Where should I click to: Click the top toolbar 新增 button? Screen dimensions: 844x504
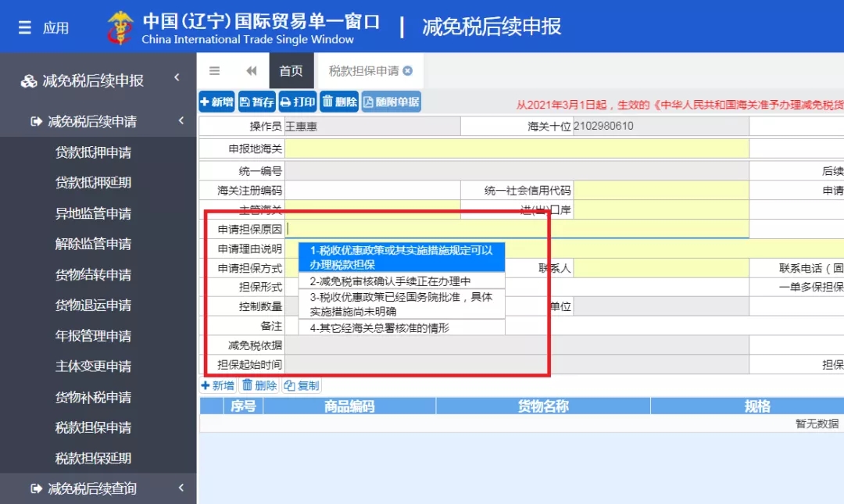click(x=216, y=102)
